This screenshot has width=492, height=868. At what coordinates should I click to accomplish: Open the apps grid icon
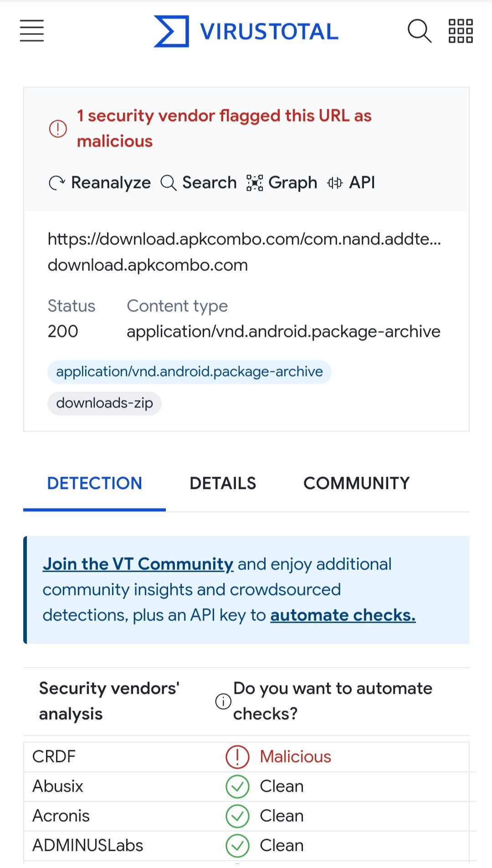461,31
